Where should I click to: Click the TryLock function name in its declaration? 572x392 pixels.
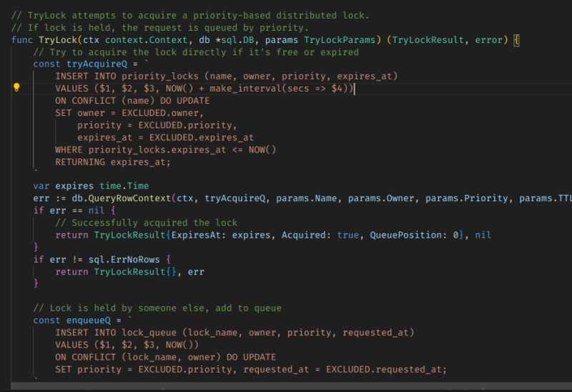(x=58, y=40)
